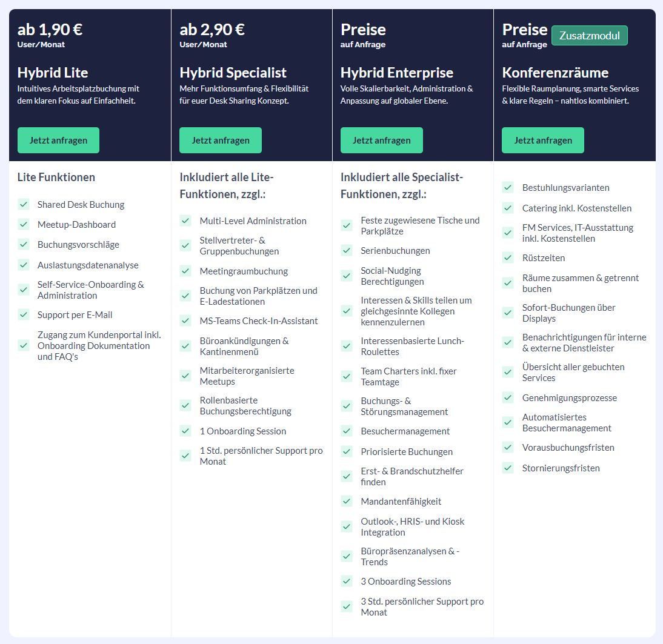This screenshot has height=644, width=663.
Task: Click the Zusatzmodul badge
Action: click(x=590, y=36)
